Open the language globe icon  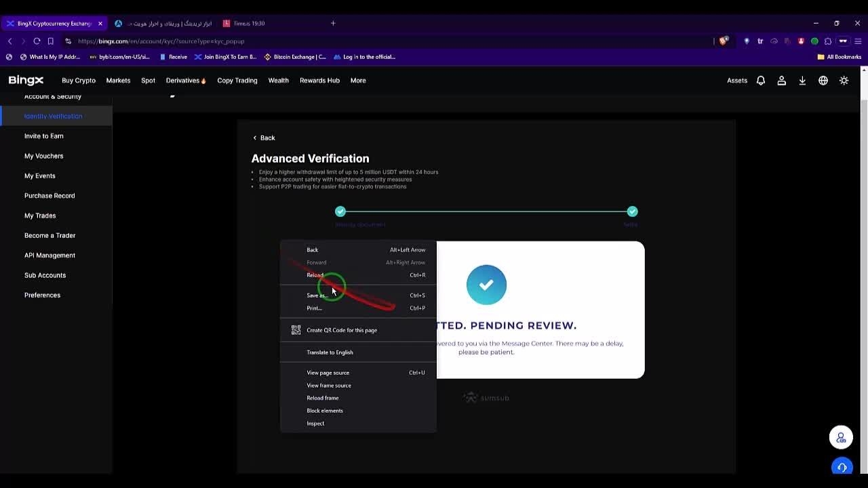click(x=823, y=81)
